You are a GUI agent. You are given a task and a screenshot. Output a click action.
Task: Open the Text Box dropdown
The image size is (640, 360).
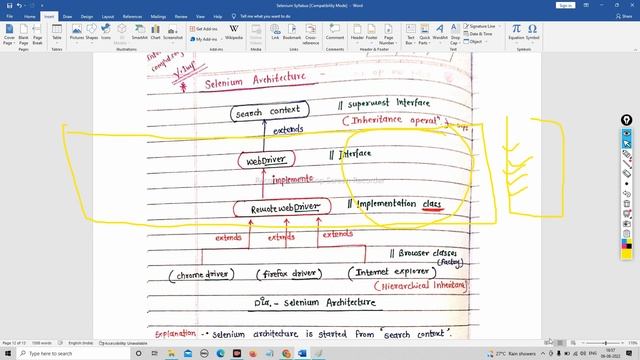click(411, 34)
